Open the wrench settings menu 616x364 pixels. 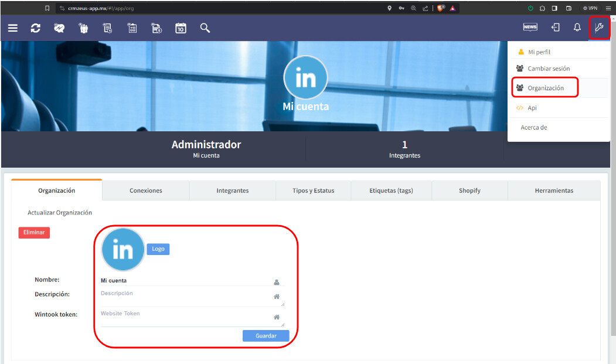(599, 28)
